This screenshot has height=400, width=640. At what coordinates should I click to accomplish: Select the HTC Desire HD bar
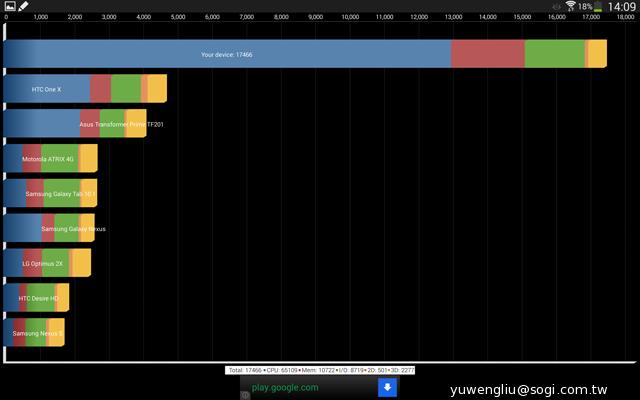[36, 298]
